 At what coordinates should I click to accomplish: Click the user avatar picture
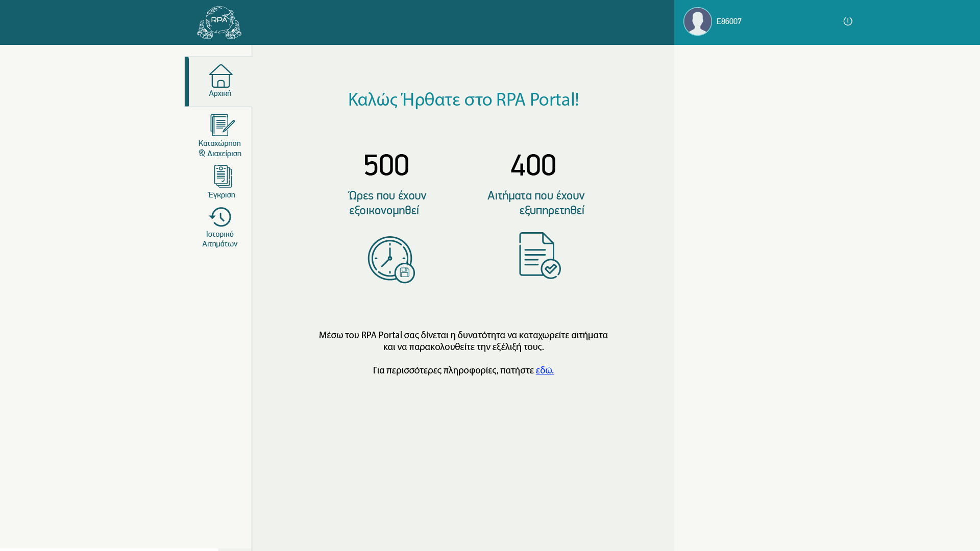click(x=697, y=21)
